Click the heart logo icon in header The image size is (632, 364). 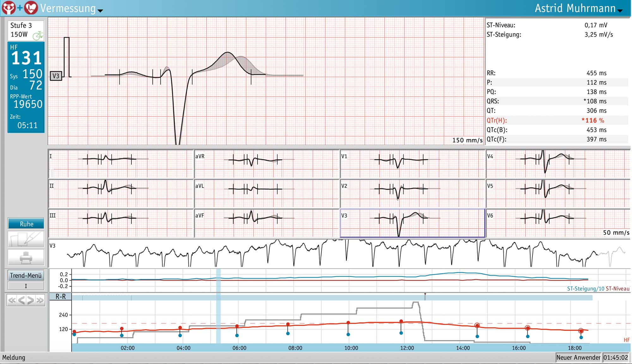tap(31, 8)
